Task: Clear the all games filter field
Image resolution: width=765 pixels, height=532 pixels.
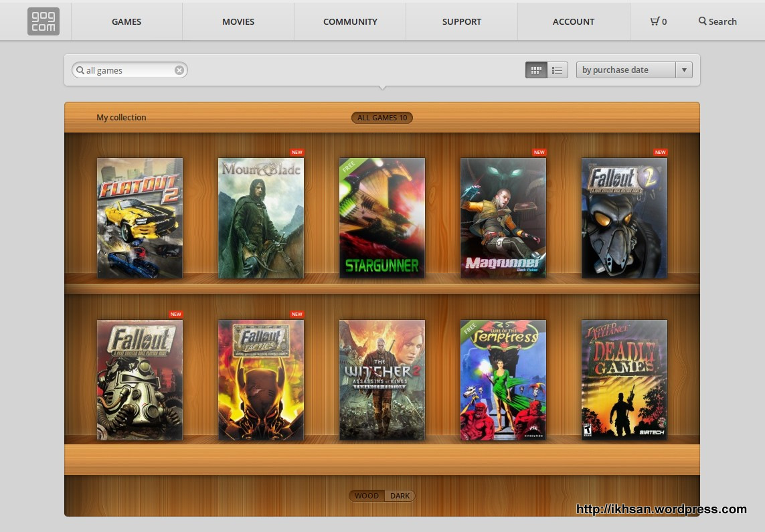Action: [179, 70]
